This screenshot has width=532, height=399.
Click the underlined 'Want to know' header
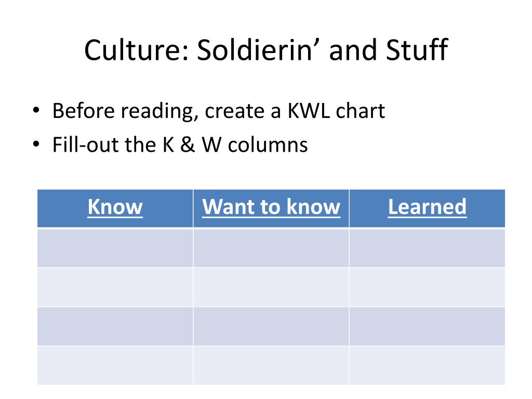[x=271, y=207]
